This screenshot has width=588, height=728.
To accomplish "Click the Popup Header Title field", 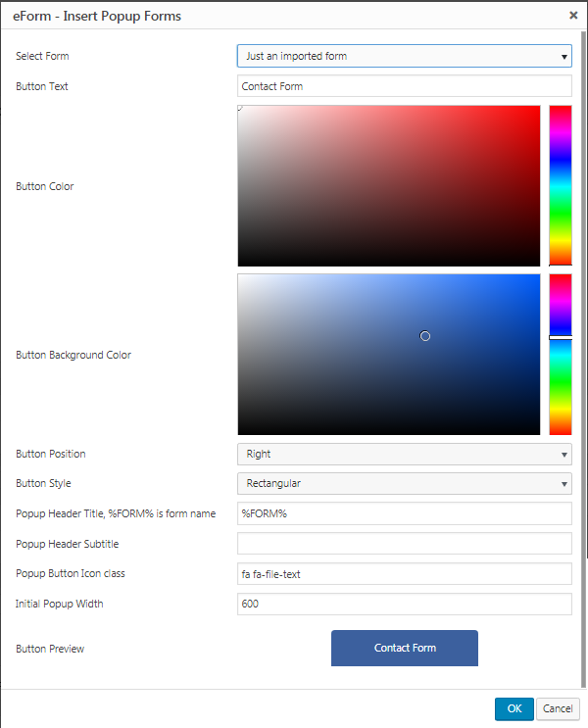I will pyautogui.click(x=404, y=513).
